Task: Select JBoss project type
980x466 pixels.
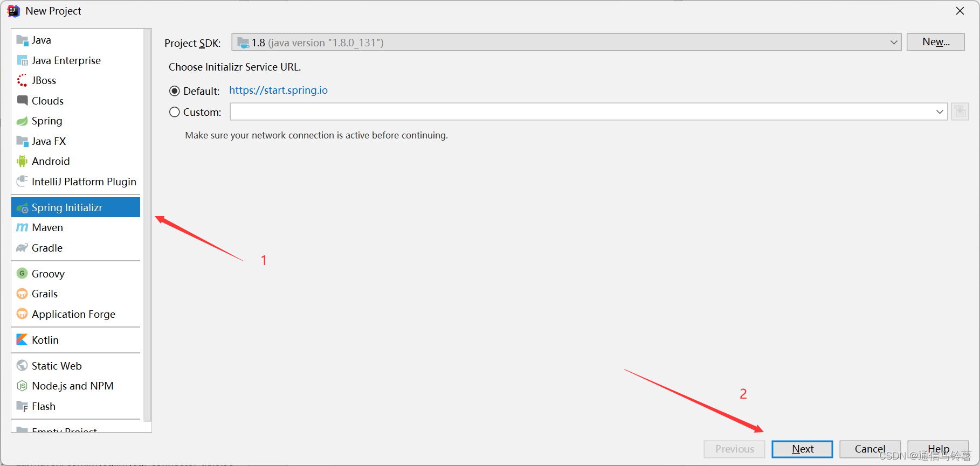Action: pyautogui.click(x=75, y=80)
